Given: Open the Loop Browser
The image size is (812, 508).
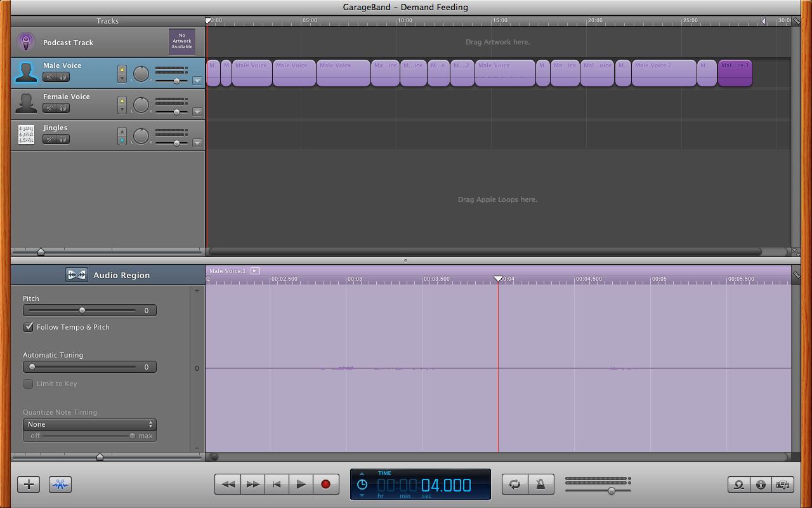Looking at the screenshot, I should [739, 485].
